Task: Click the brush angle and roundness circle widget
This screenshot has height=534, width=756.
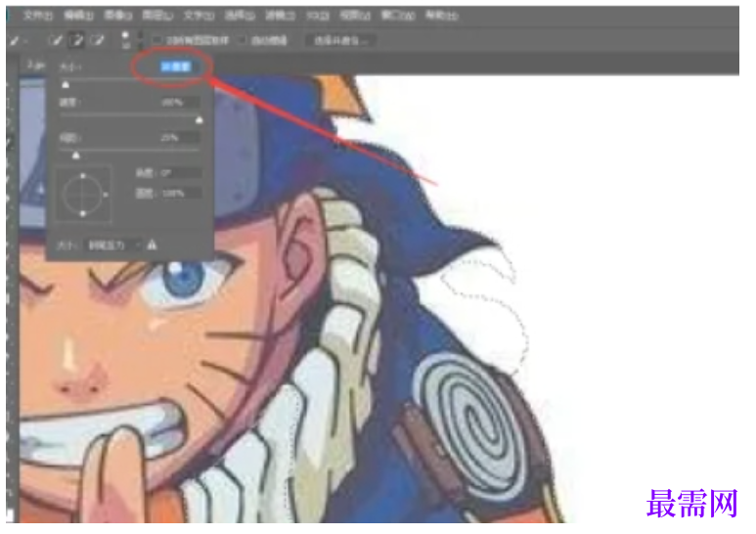Action: point(83,195)
